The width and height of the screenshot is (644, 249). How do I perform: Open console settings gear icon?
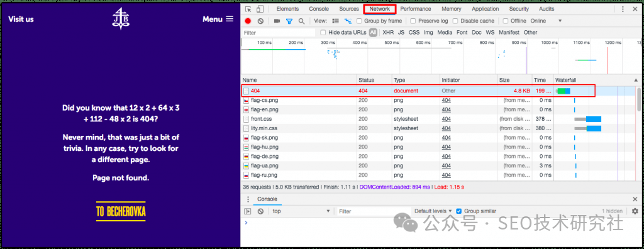point(635,211)
